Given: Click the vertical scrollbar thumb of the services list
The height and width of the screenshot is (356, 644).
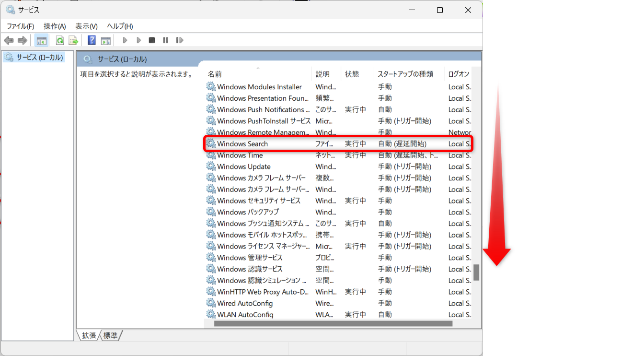Looking at the screenshot, I should (x=476, y=272).
